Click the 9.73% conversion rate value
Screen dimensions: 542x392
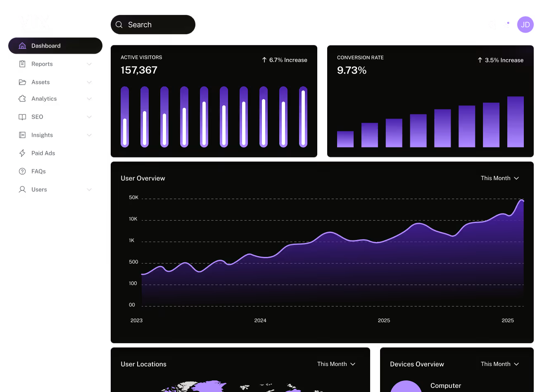(x=352, y=70)
